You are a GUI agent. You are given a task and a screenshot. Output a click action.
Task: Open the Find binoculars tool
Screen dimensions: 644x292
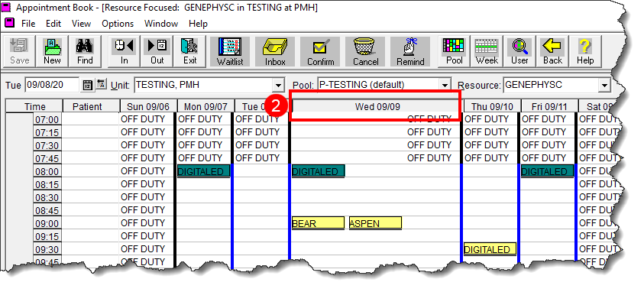85,51
